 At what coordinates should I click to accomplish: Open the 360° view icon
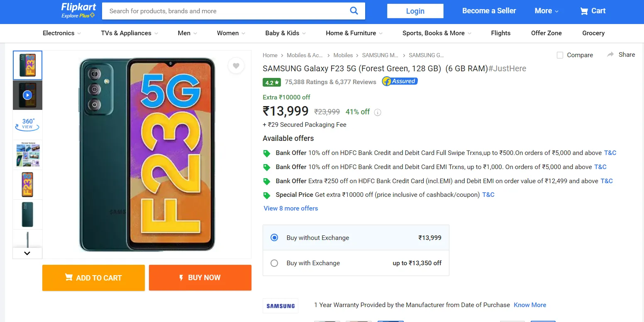coord(27,124)
